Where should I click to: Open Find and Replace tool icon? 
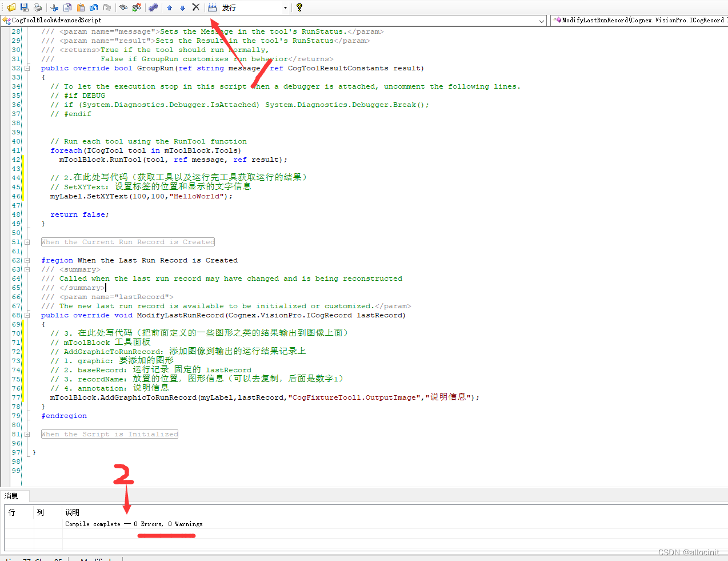point(137,7)
